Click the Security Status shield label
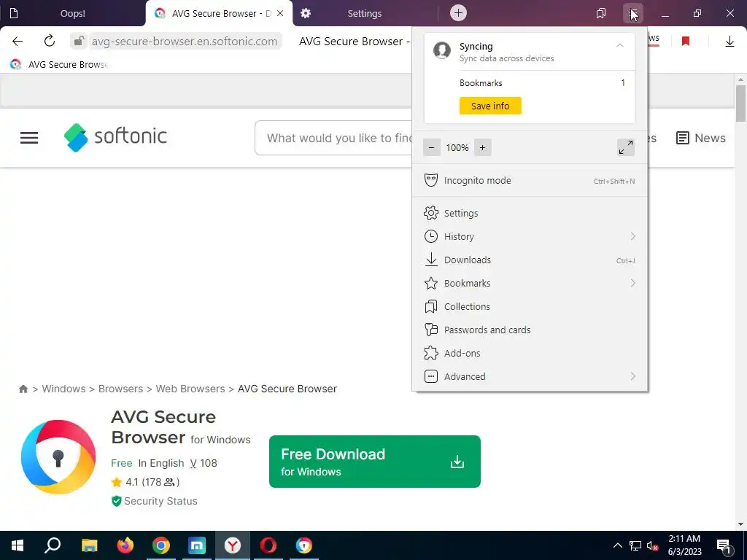 [x=155, y=501]
